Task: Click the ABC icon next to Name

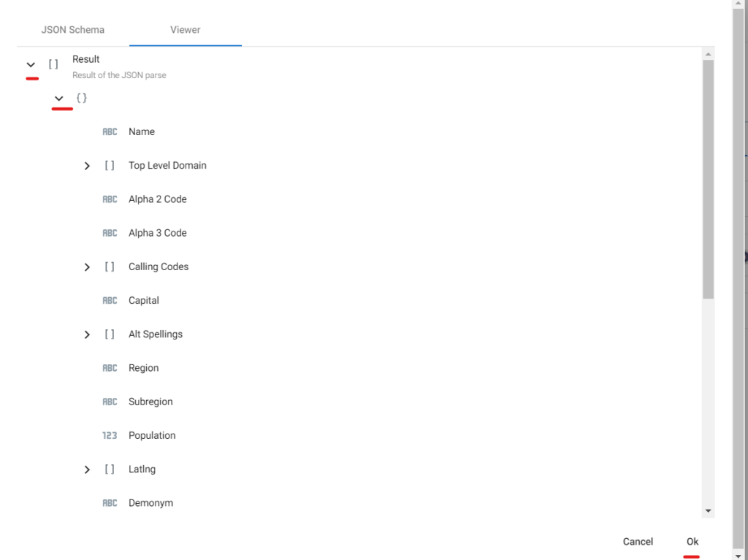Action: point(110,131)
